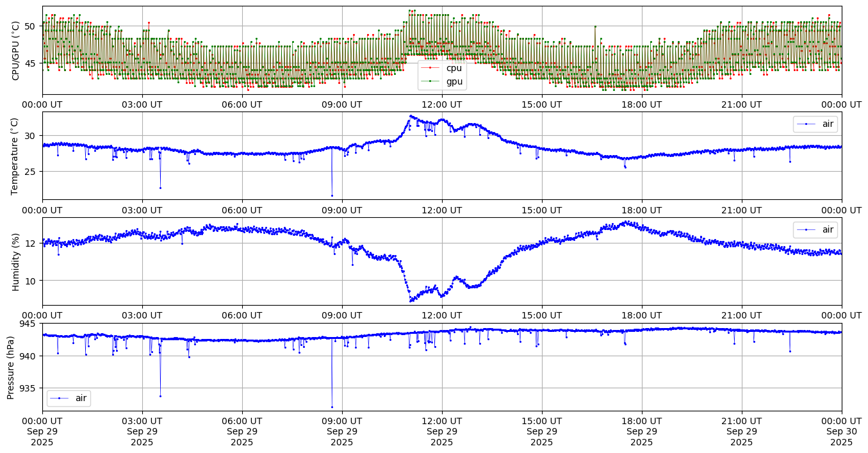Click the 50 tick on CPU/GPU axis
Screen dimensions: 868x453
30,26
